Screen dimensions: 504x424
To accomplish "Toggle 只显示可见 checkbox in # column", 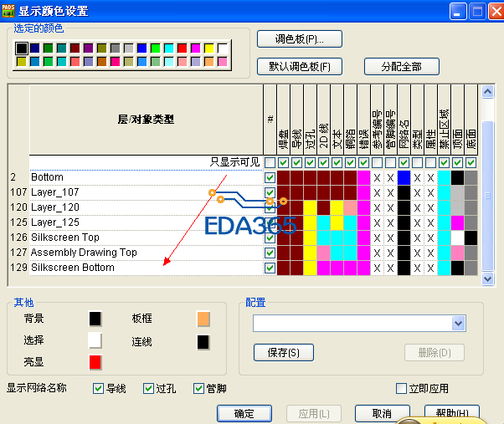I will [270, 163].
